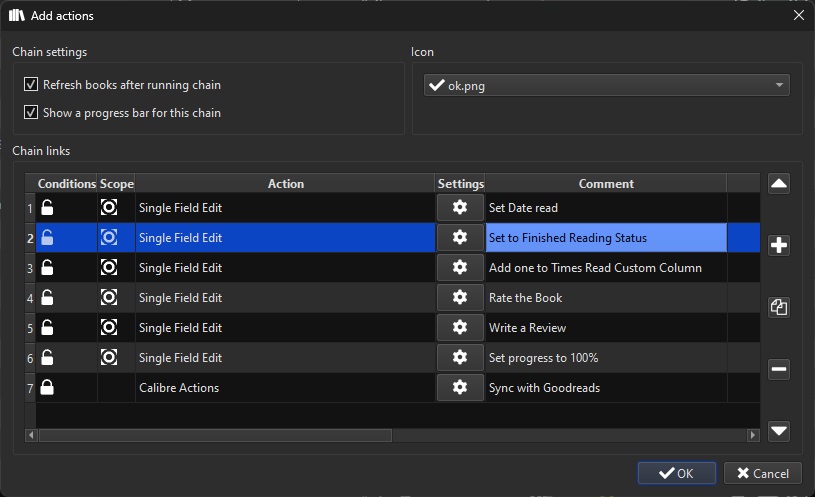Confirm with the OK button

(x=677, y=473)
